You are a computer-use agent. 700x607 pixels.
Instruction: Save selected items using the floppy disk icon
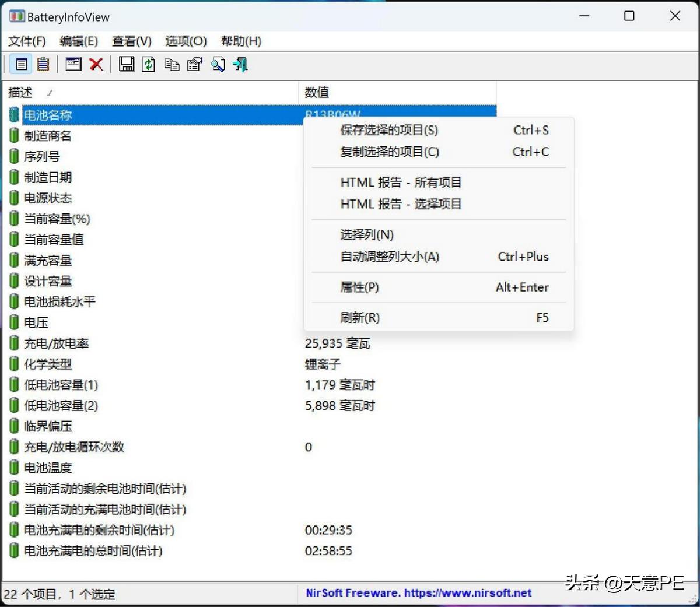click(127, 64)
